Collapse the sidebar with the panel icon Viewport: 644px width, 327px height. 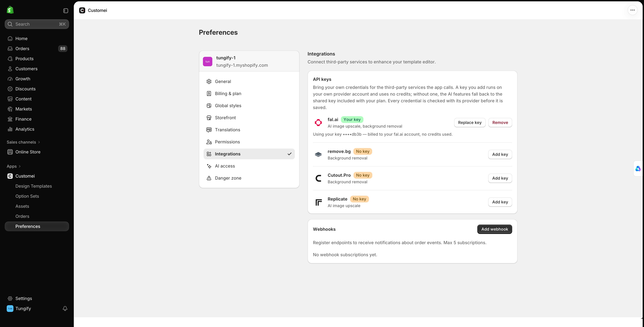coord(66,11)
